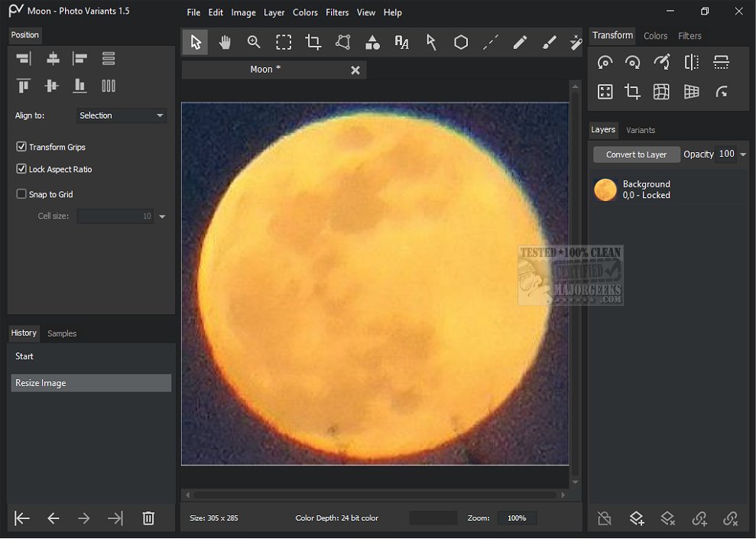The height and width of the screenshot is (539, 756).
Task: Disable the Transform Grips checkbox
Action: [21, 147]
